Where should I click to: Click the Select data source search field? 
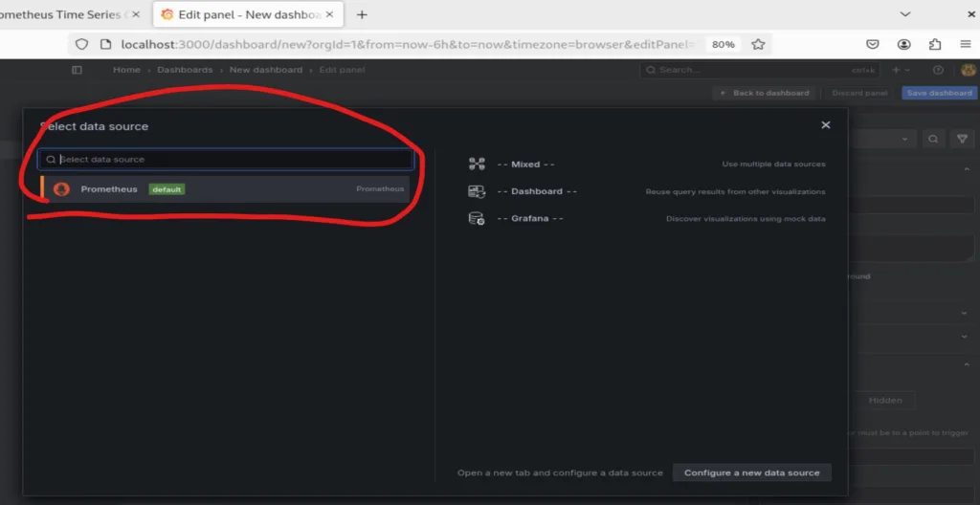[x=230, y=160]
